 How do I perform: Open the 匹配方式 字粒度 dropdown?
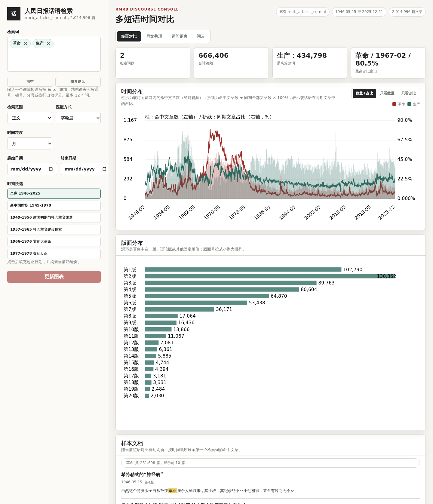[x=78, y=118]
